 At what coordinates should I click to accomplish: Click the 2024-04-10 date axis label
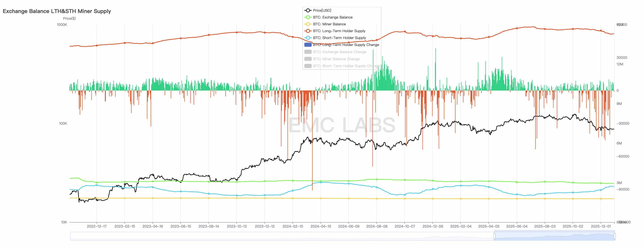click(x=321, y=226)
